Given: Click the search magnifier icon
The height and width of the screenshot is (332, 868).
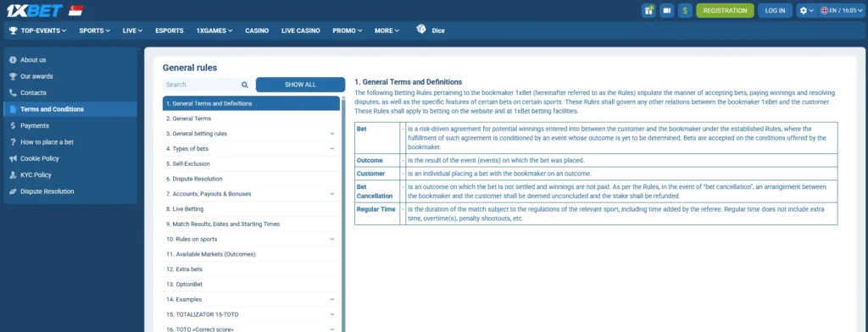Looking at the screenshot, I should tap(245, 85).
